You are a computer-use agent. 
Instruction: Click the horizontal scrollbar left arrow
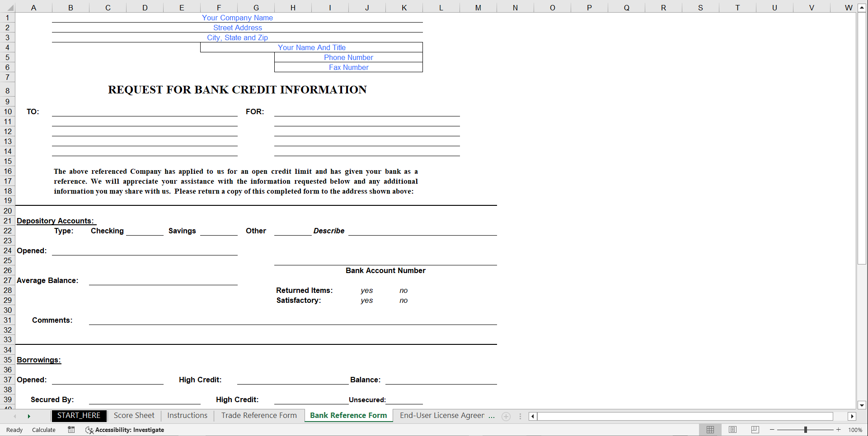(533, 416)
